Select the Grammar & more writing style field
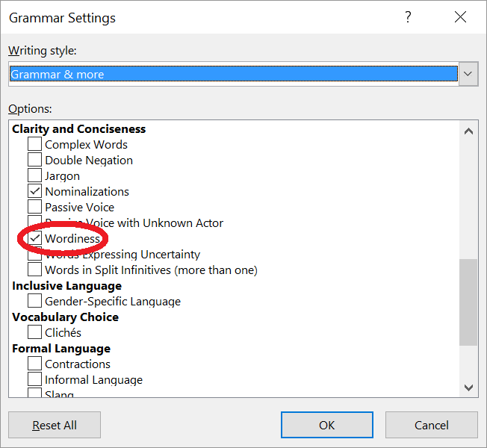Screen dimensions: 487x448 click(x=234, y=74)
